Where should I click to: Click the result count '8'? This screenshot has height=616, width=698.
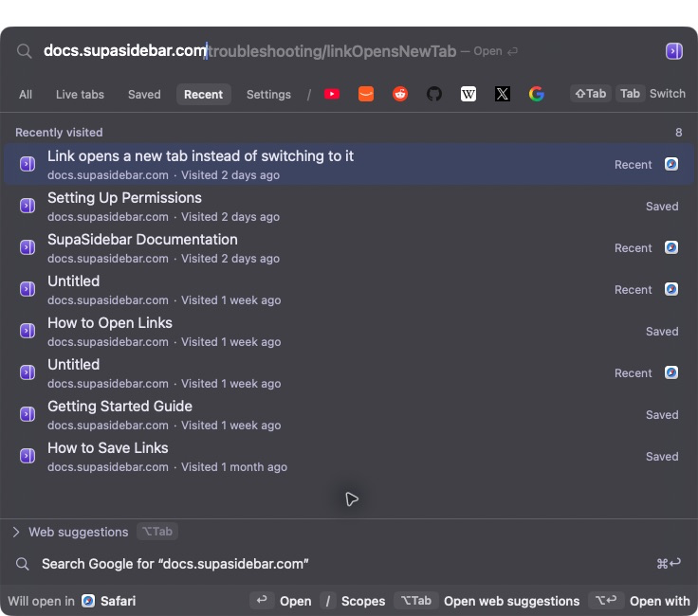(x=678, y=133)
